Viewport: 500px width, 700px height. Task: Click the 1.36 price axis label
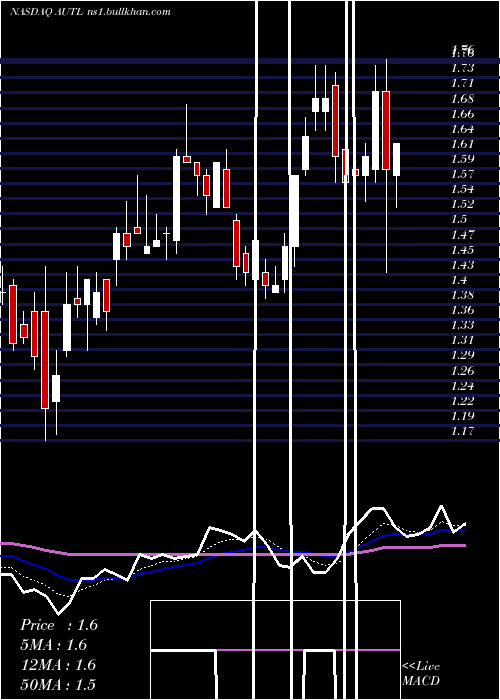tap(462, 310)
